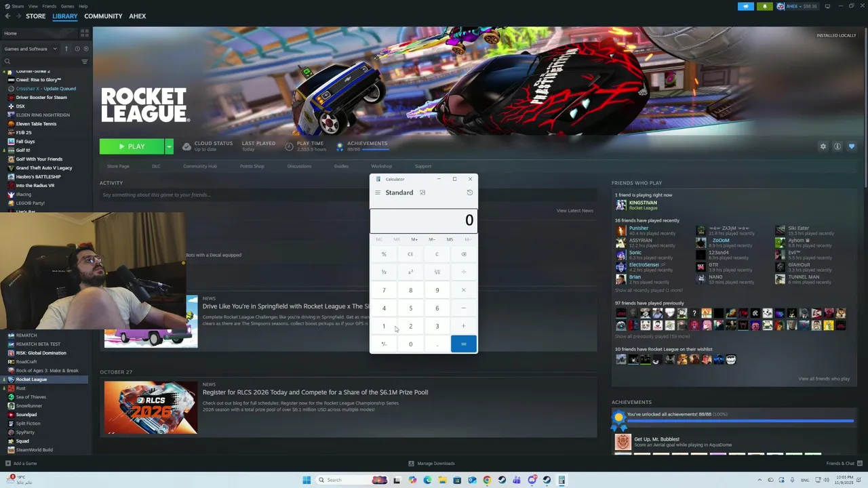Open Manage Downloads at bottom
Image resolution: width=868 pixels, height=488 pixels.
pyautogui.click(x=431, y=464)
